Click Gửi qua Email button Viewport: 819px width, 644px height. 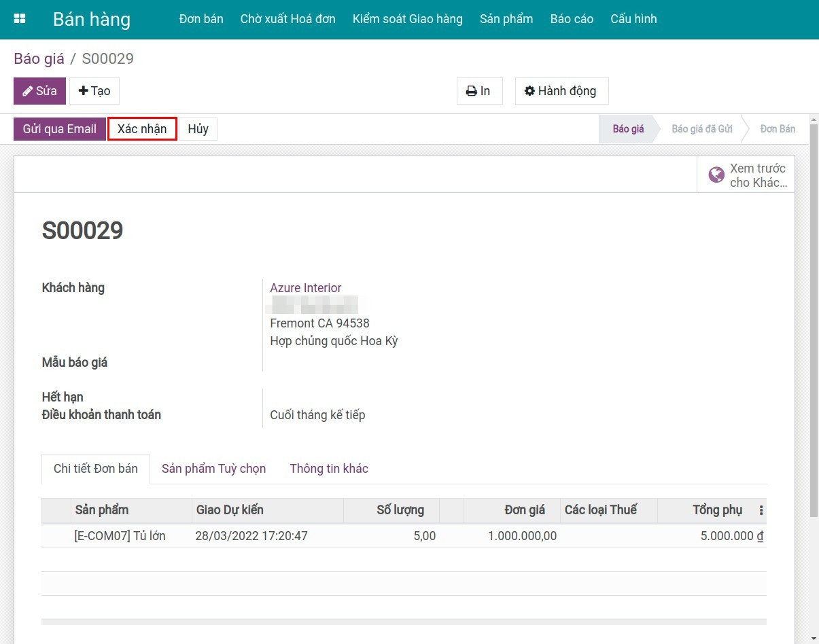pos(60,129)
